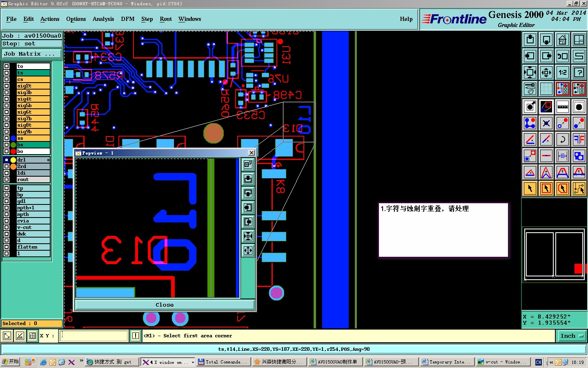This screenshot has width=588, height=368.
Task: Toggle the 'cs' layer checkbox
Action: (7, 79)
